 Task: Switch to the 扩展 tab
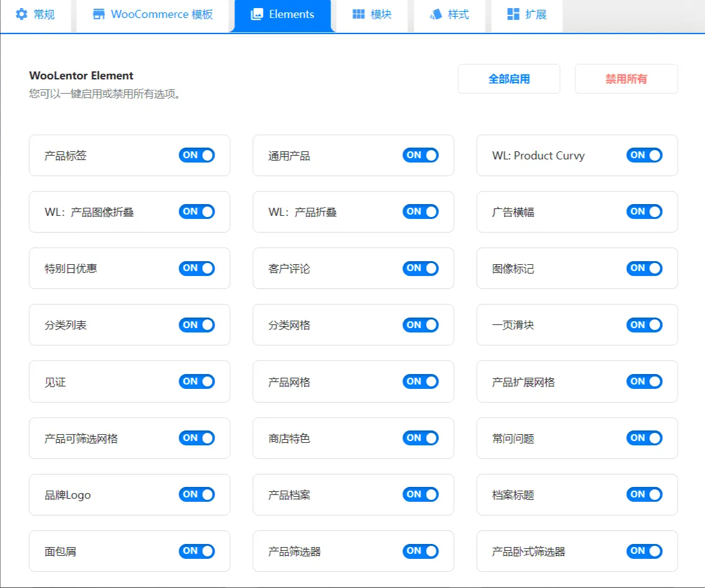coord(526,16)
